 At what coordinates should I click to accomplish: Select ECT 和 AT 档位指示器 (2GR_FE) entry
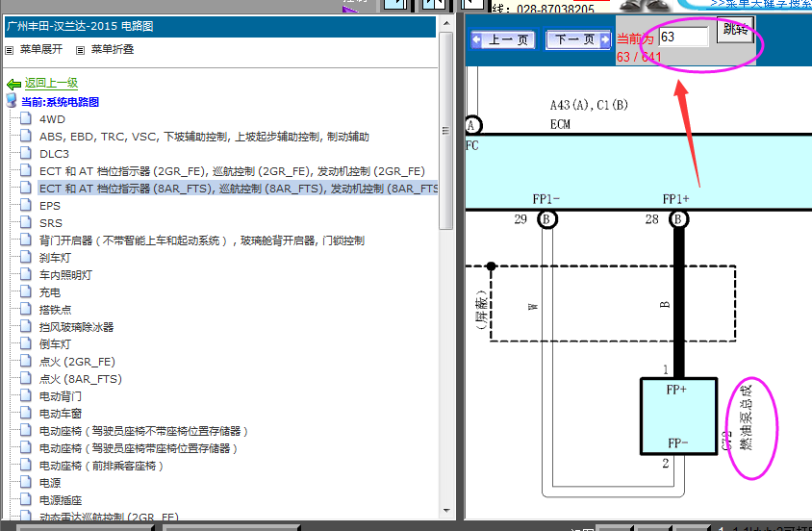pyautogui.click(x=231, y=171)
